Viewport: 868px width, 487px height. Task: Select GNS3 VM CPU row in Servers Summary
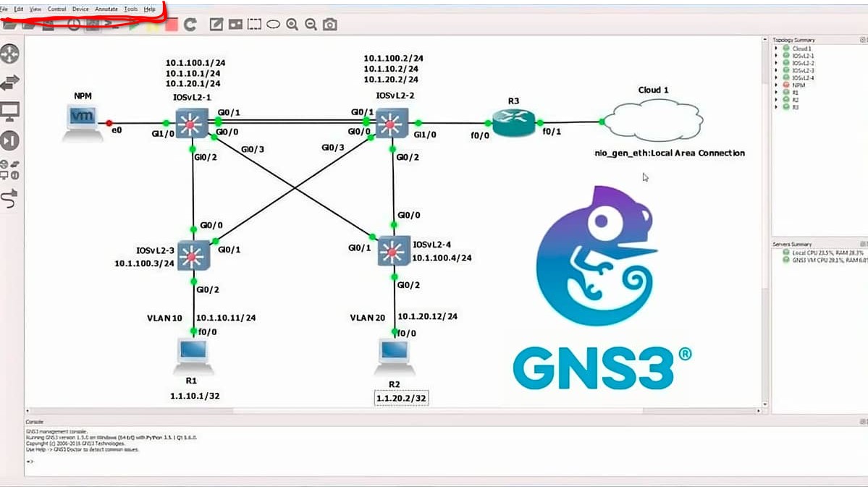(x=825, y=260)
